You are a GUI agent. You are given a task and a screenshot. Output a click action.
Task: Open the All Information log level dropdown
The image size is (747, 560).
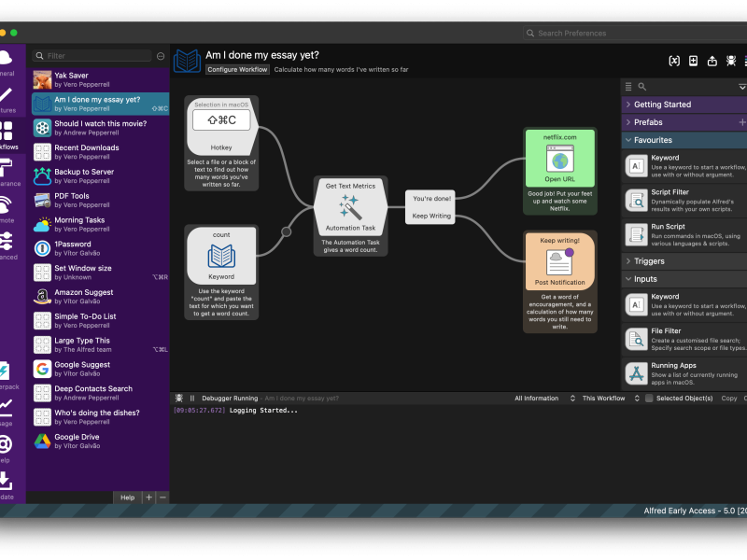544,399
